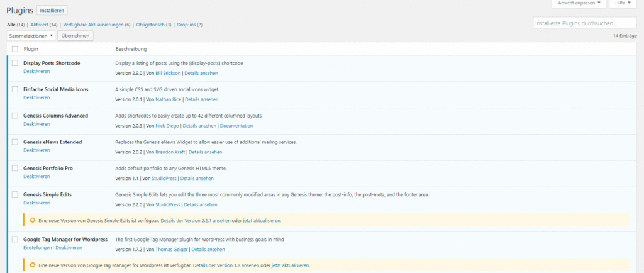Open the Sammelaktionen bulk actions dropdown
Viewport: 644px width, 273px height.
coord(31,36)
